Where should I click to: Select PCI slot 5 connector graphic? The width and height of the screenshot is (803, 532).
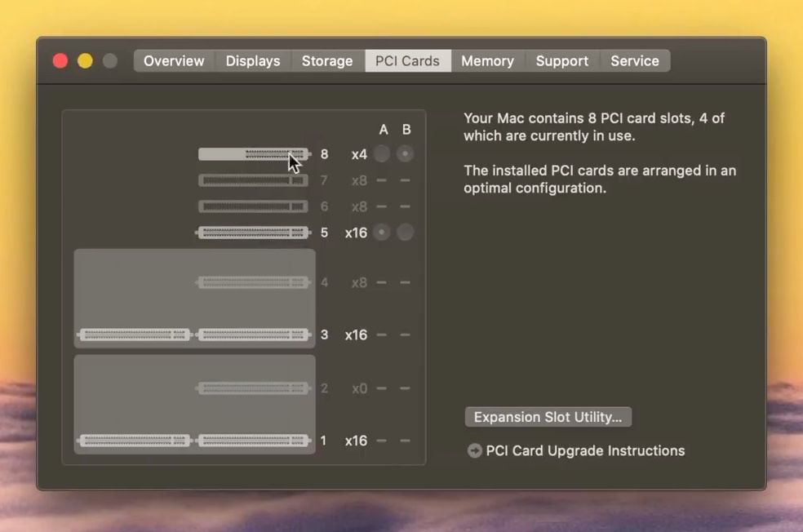click(254, 233)
